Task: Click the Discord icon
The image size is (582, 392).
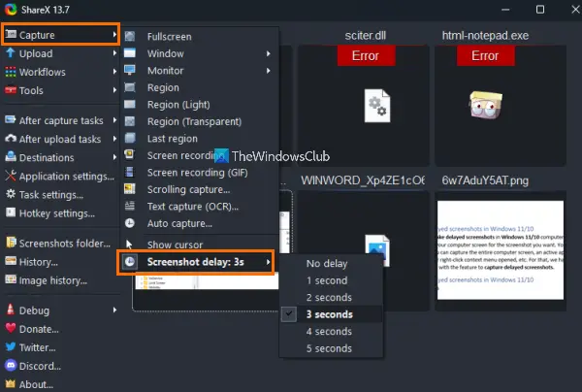Action: pos(11,365)
